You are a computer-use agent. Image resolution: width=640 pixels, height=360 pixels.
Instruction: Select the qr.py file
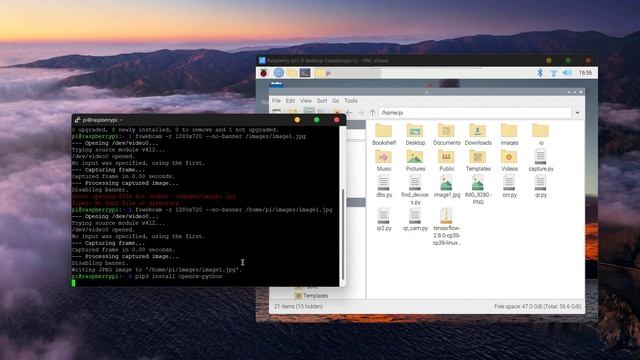(x=540, y=187)
